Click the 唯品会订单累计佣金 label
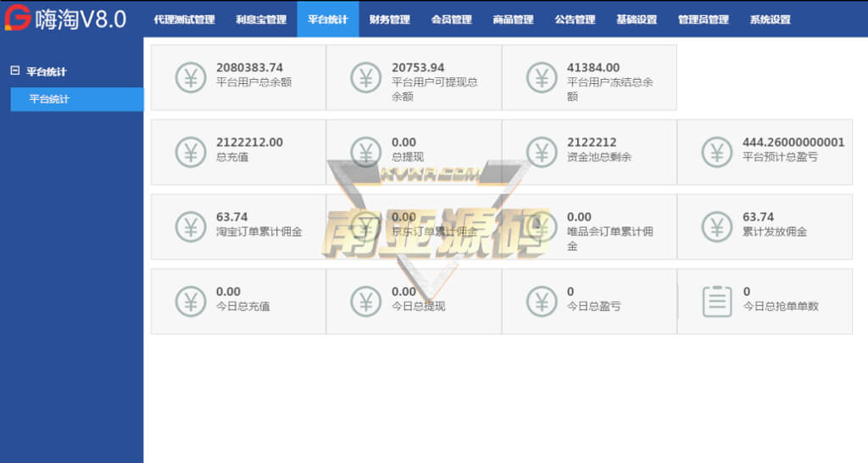The image size is (868, 463). [x=610, y=238]
